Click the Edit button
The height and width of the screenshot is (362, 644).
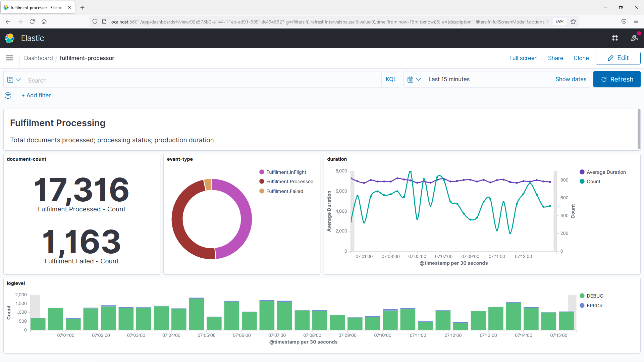pos(618,58)
